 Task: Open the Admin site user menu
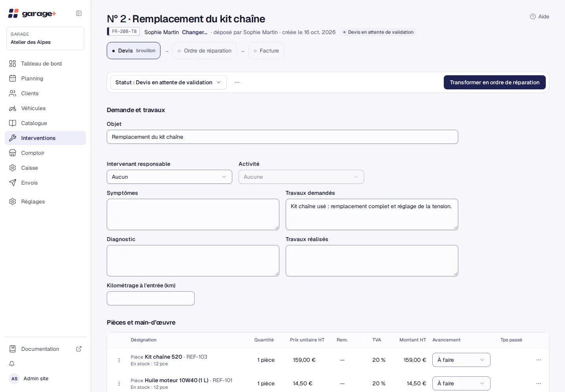coord(29,379)
